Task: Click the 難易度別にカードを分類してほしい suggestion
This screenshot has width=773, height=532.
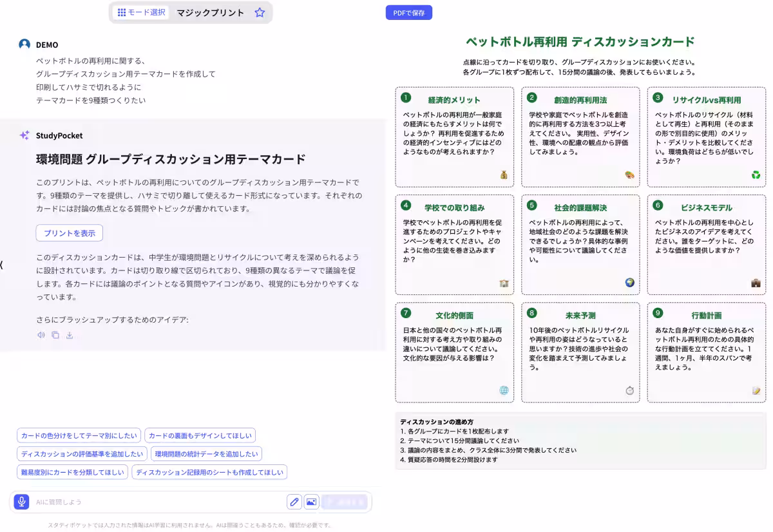Action: [72, 472]
